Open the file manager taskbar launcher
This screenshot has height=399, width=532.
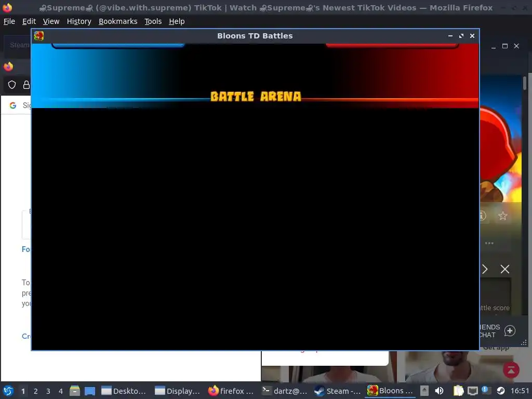point(75,391)
